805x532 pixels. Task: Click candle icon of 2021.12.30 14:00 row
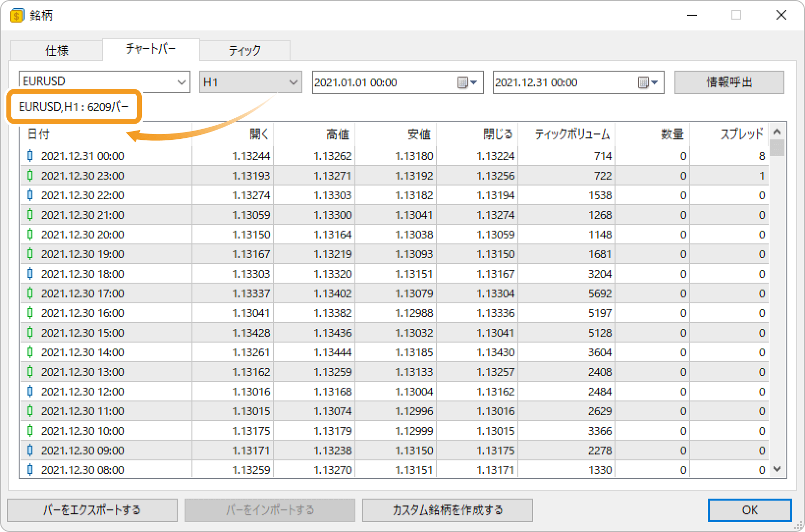(x=30, y=352)
